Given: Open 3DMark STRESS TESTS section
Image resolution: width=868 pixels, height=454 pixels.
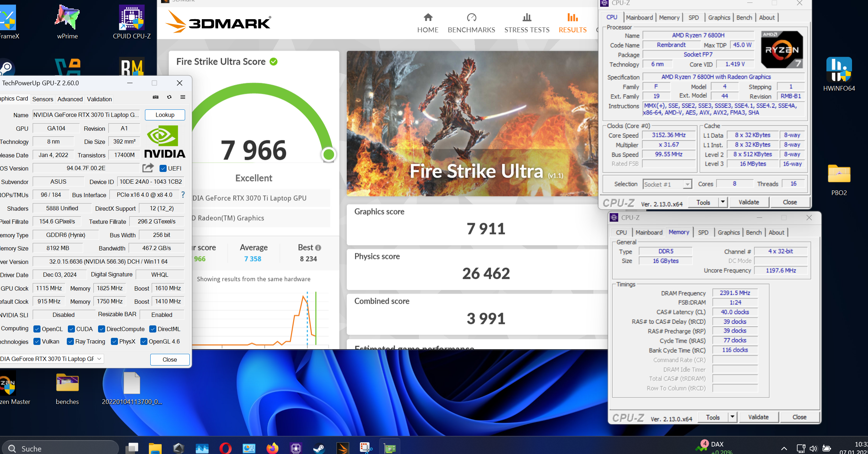Looking at the screenshot, I should (527, 23).
